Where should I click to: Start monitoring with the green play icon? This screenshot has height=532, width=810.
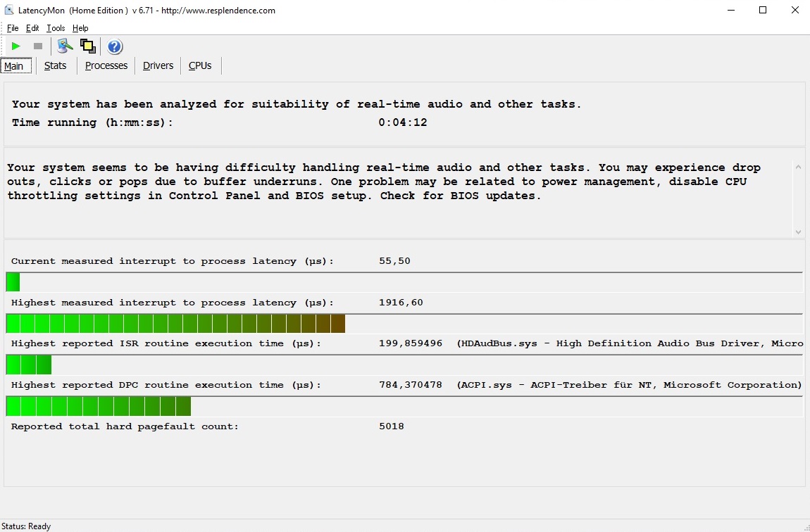(16, 46)
